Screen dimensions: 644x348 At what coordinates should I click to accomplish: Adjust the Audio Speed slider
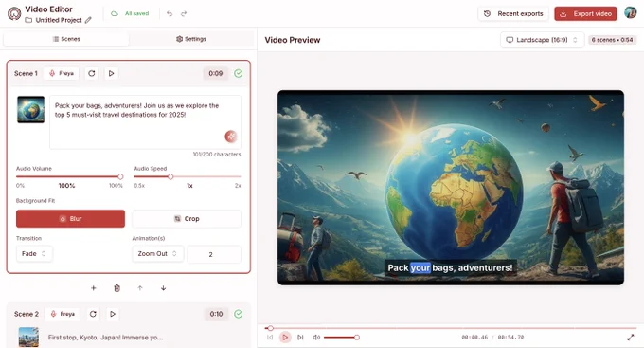[188, 176]
